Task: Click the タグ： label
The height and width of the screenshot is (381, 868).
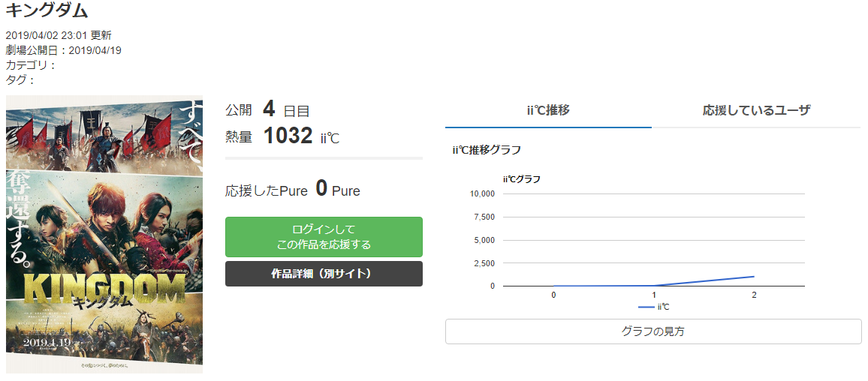Action: tap(20, 80)
